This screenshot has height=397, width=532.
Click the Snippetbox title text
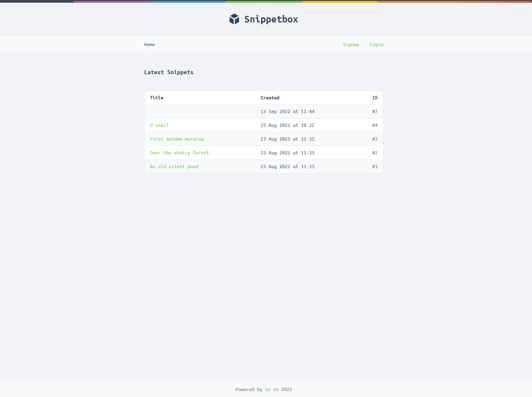click(x=271, y=19)
